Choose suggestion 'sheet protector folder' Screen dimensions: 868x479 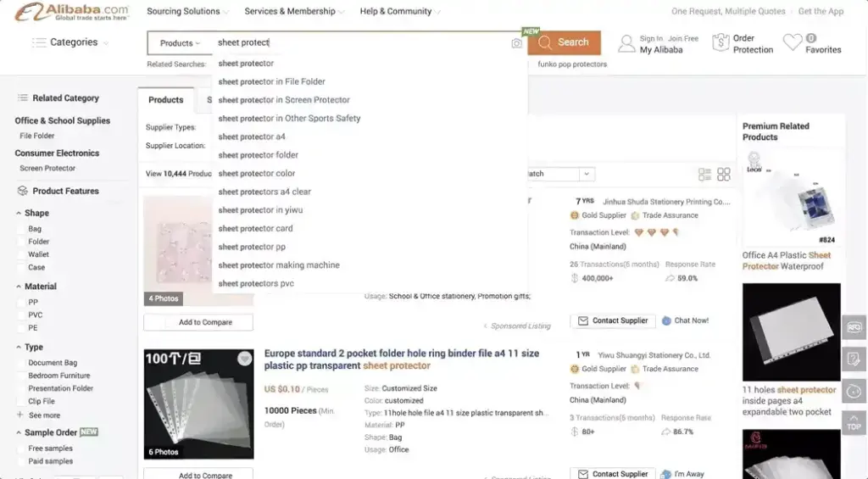tap(258, 155)
